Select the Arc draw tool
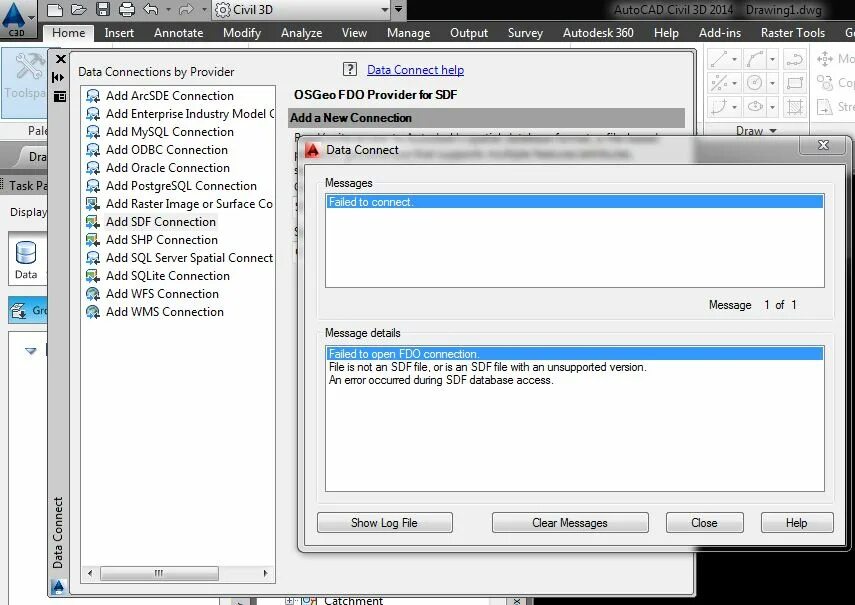855x605 pixels. pos(755,59)
